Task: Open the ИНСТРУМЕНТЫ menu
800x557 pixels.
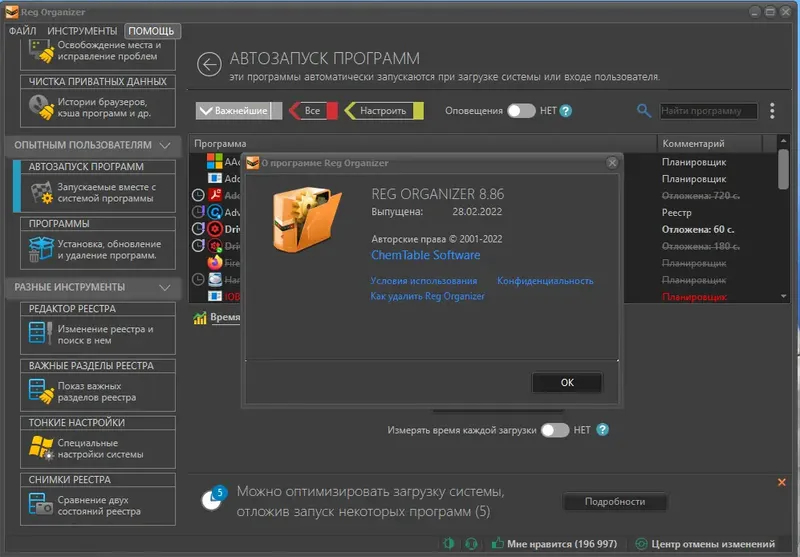Action: (82, 31)
